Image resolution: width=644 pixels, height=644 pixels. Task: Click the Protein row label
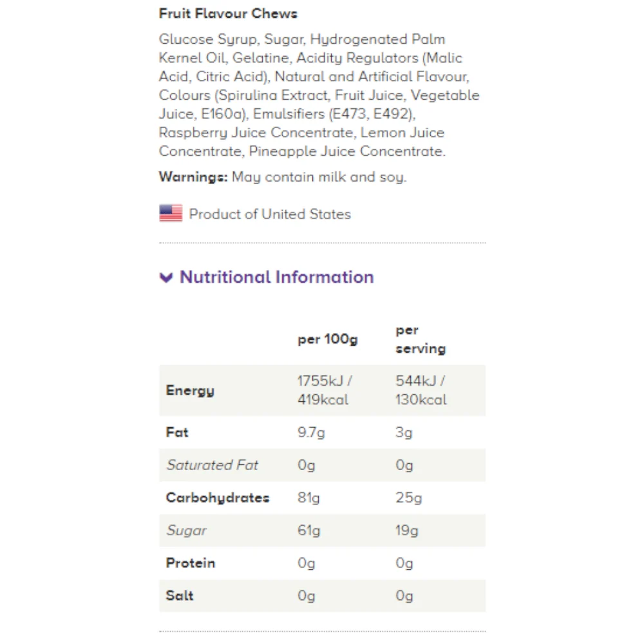point(191,563)
